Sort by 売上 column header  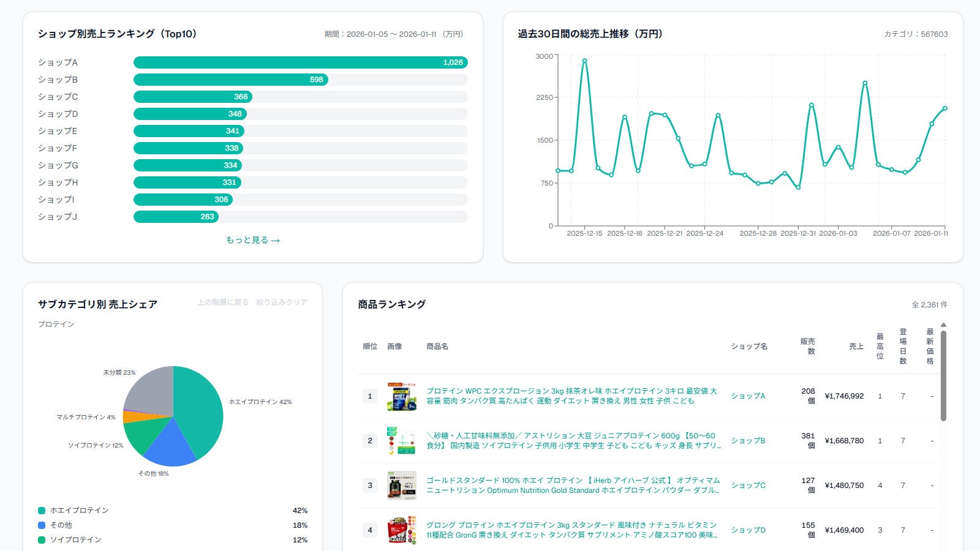(856, 347)
